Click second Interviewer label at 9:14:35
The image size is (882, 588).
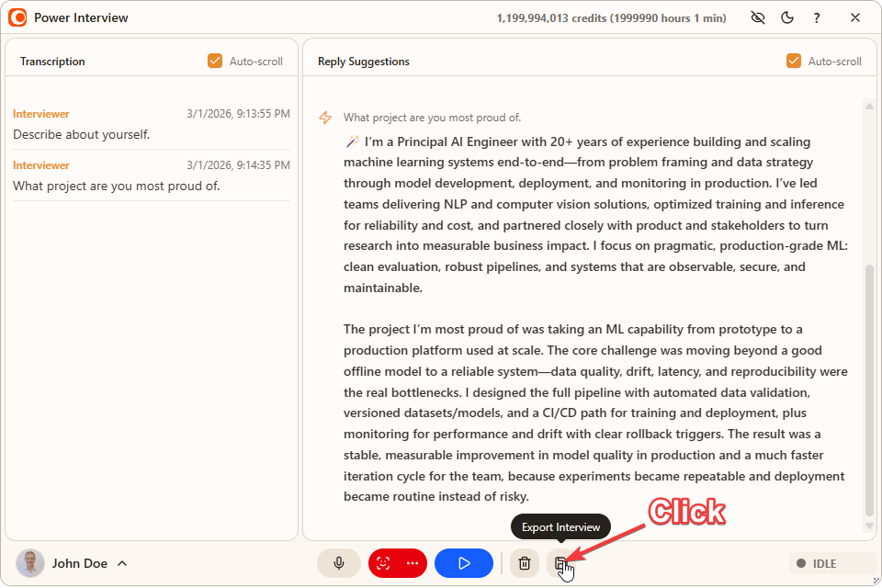point(41,164)
